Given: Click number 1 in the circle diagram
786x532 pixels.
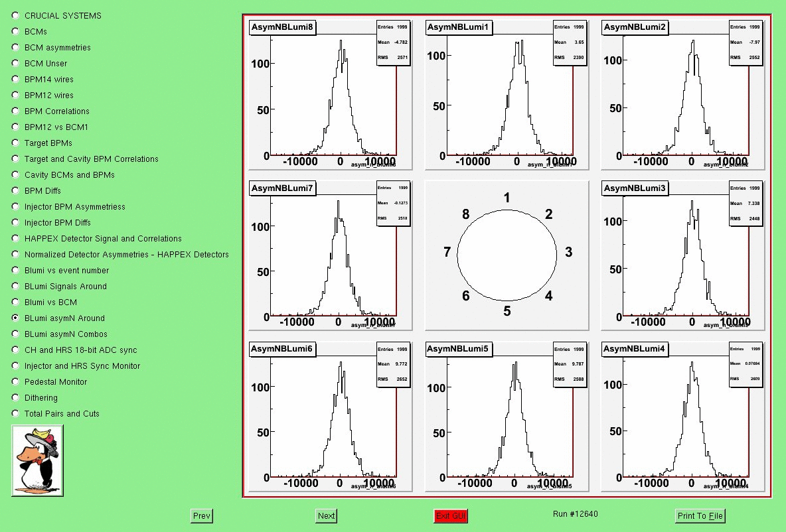Looking at the screenshot, I should point(507,198).
